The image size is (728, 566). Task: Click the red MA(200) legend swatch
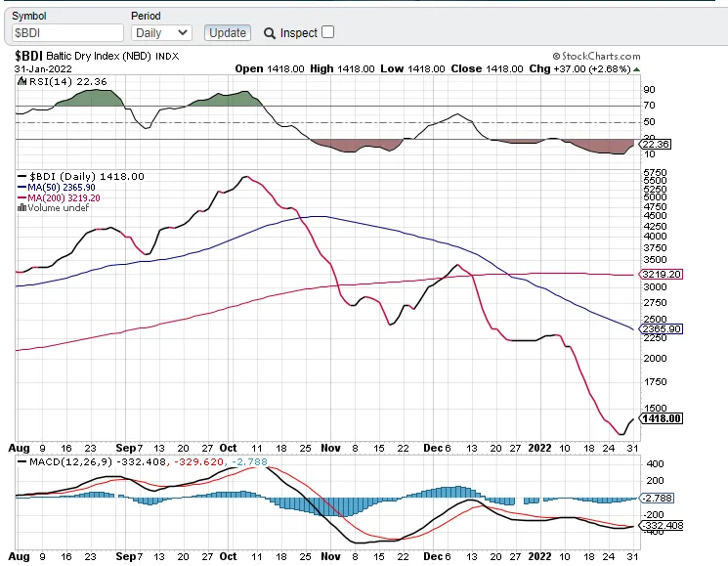(21, 197)
